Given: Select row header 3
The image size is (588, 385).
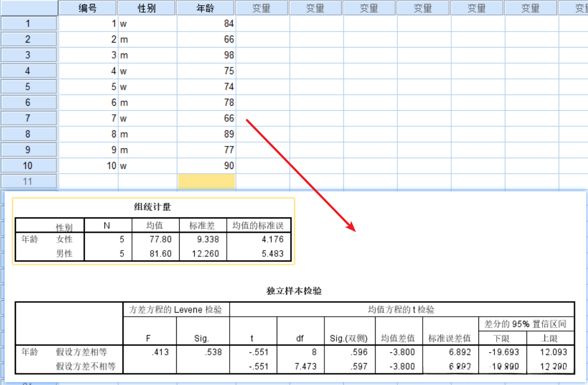Looking at the screenshot, I should 29,55.
